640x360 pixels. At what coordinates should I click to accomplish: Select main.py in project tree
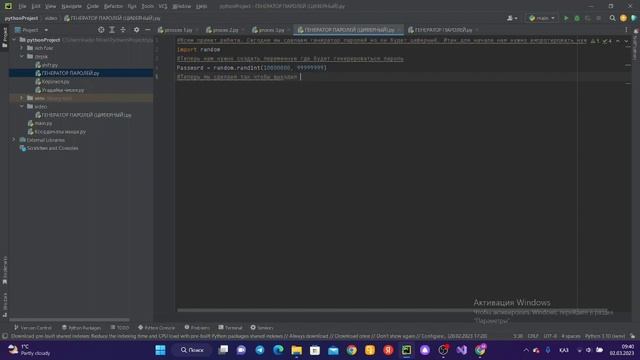40,123
